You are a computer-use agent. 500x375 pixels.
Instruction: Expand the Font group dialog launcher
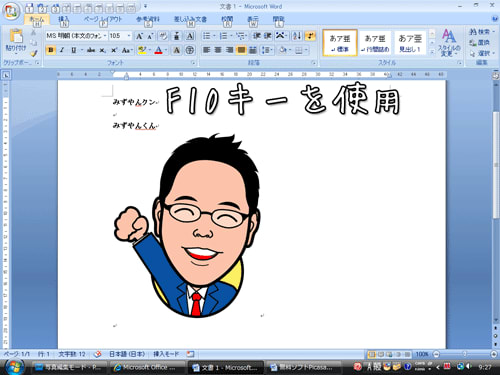coord(193,63)
